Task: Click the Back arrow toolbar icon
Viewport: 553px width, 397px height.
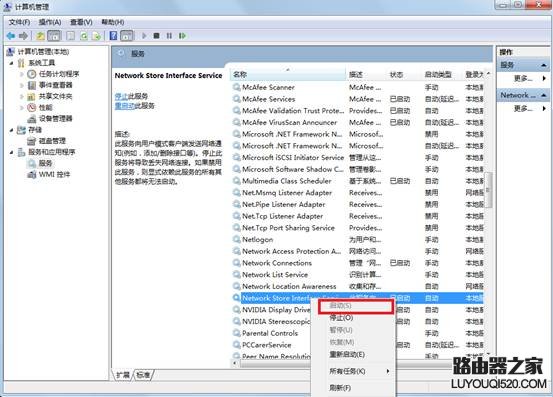Action: [x=11, y=36]
